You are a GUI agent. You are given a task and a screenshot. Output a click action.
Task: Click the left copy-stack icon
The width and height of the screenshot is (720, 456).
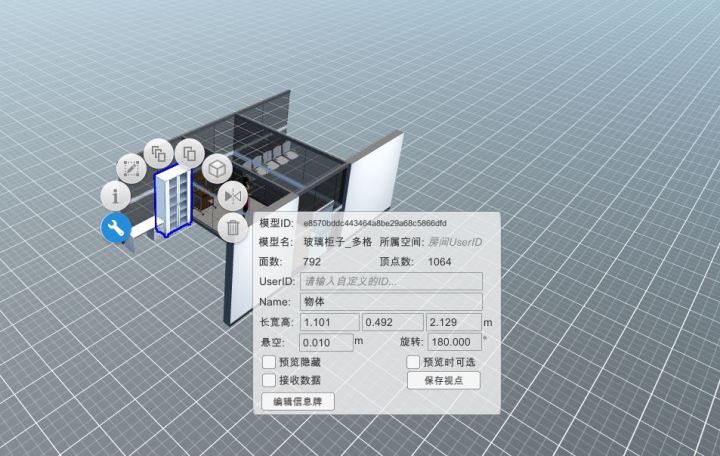coord(159,154)
